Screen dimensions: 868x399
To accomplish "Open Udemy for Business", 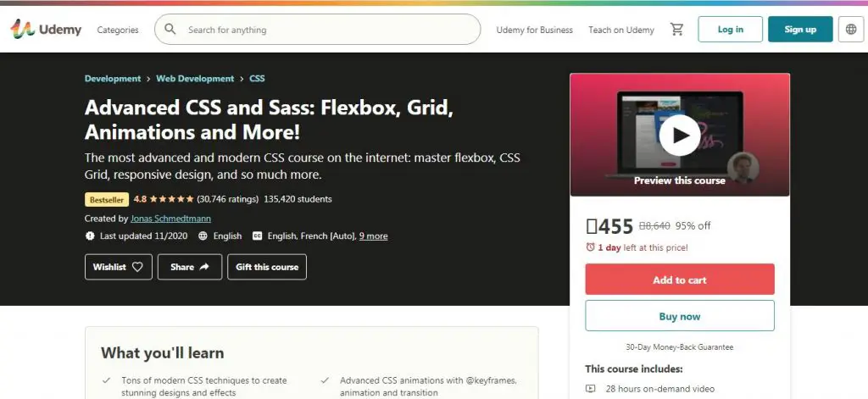I will [x=534, y=30].
